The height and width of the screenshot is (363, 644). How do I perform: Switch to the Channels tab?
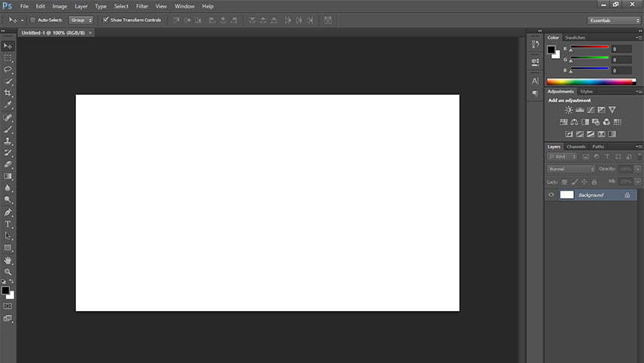pos(576,146)
